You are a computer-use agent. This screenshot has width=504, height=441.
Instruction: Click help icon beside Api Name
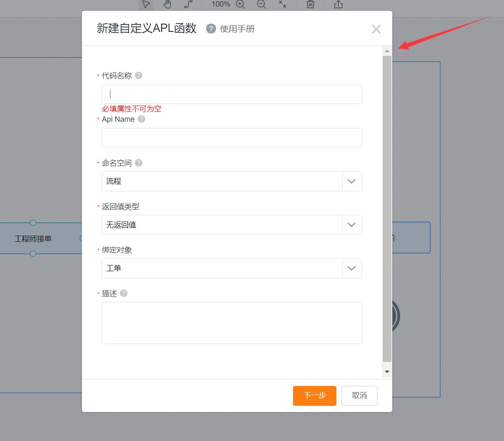(142, 119)
